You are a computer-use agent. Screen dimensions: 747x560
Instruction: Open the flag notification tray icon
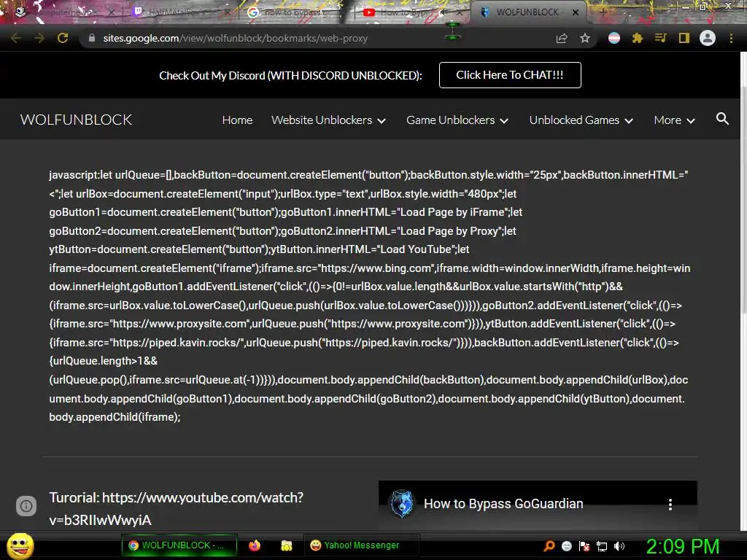pyautogui.click(x=584, y=545)
